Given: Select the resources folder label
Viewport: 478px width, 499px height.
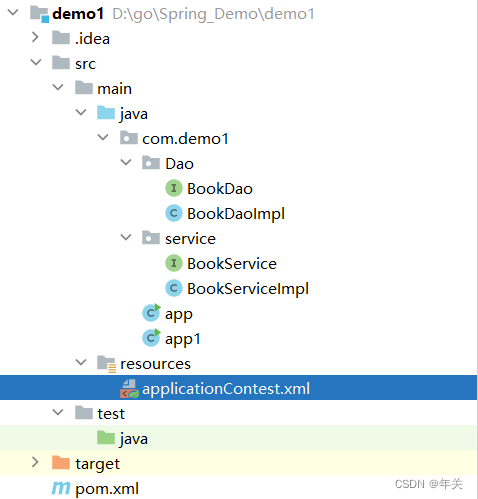Looking at the screenshot, I should [155, 364].
